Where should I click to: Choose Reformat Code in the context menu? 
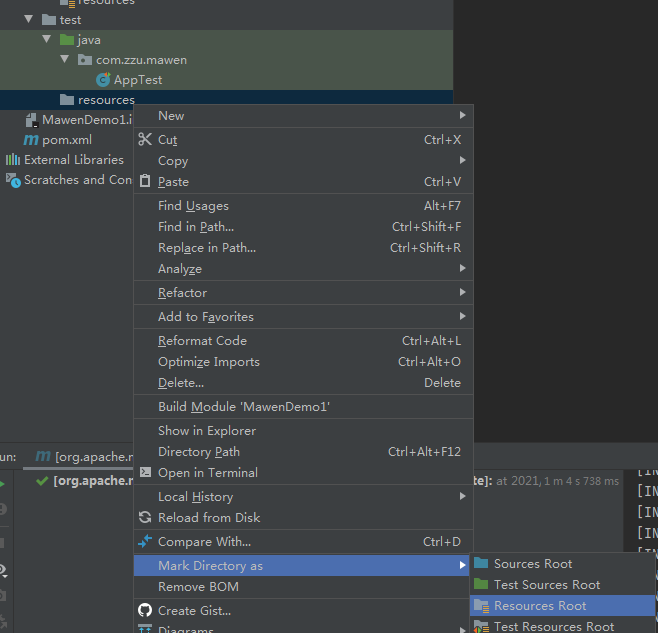303,340
